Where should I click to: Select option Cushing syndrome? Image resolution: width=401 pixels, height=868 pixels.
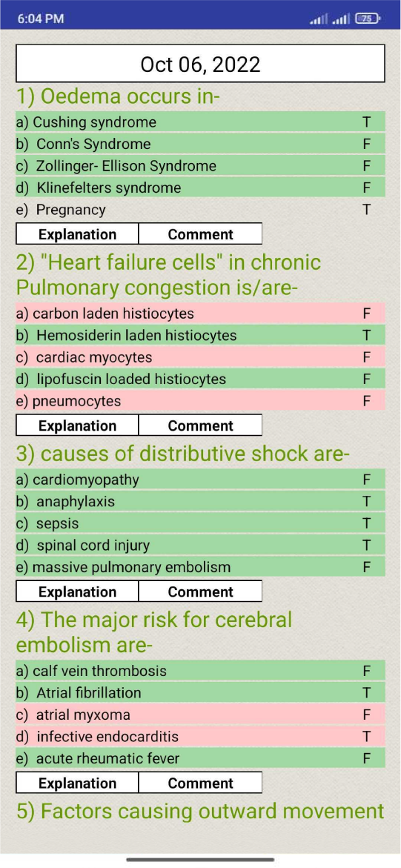tap(200, 122)
